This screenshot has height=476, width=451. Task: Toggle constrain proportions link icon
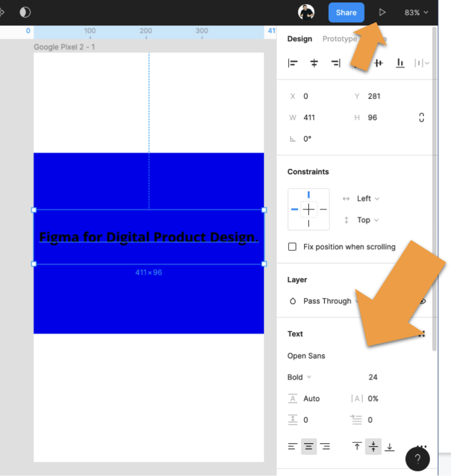click(421, 117)
